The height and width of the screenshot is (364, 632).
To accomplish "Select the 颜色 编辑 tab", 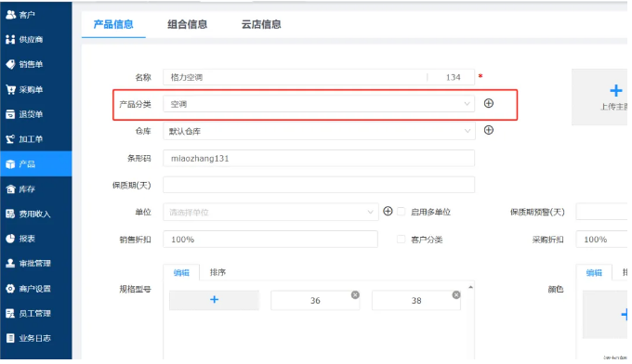I will coord(594,273).
